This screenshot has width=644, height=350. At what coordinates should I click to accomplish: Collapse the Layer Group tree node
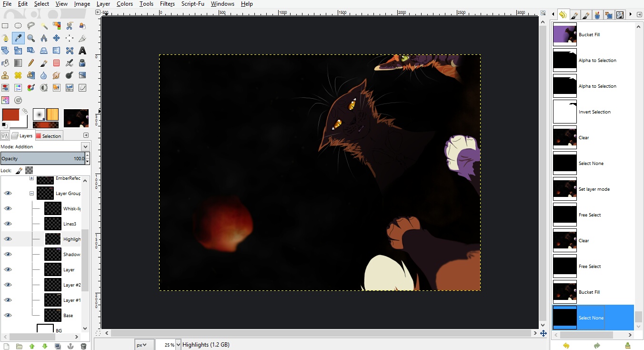coord(31,193)
